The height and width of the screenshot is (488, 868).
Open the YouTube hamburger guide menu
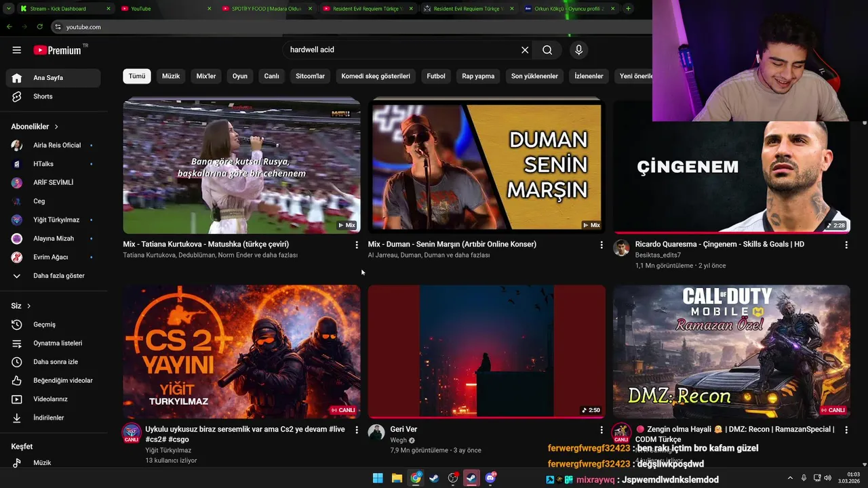tap(17, 49)
